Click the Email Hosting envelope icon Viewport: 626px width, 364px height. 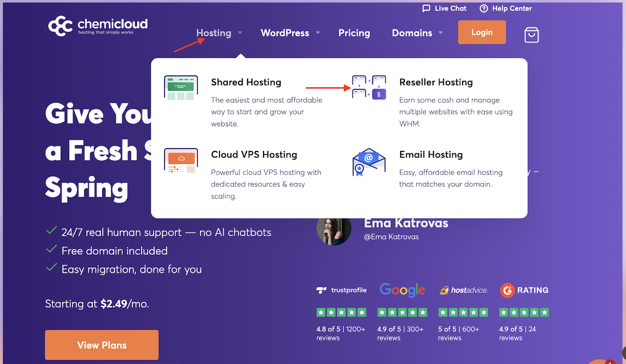click(369, 162)
